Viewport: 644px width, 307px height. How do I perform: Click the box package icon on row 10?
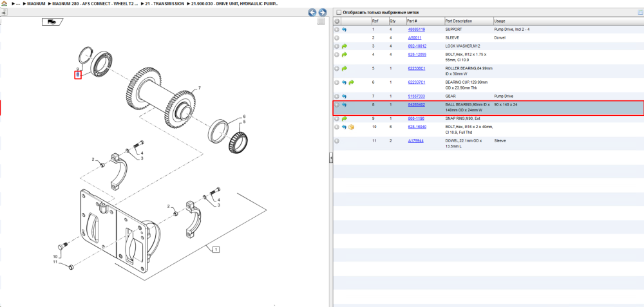(x=351, y=127)
